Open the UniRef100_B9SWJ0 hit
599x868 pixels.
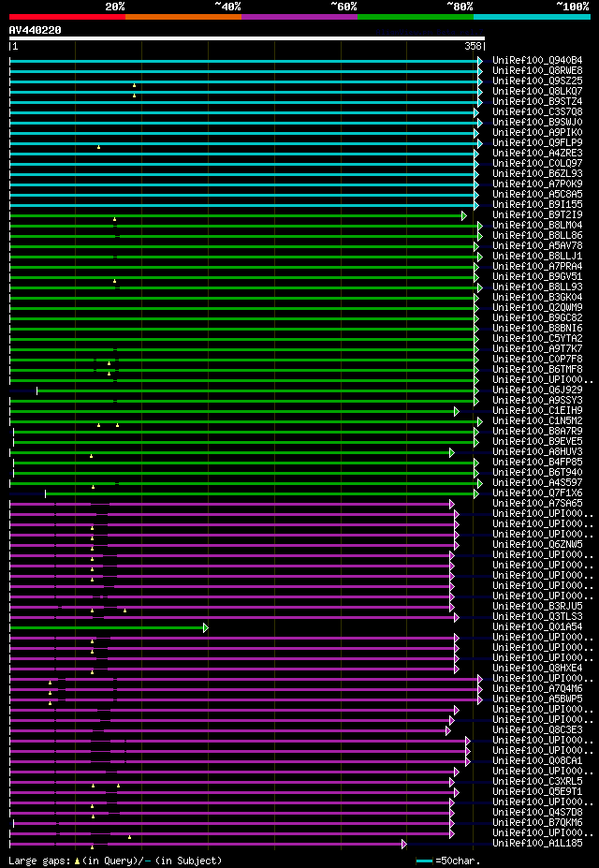click(x=537, y=123)
